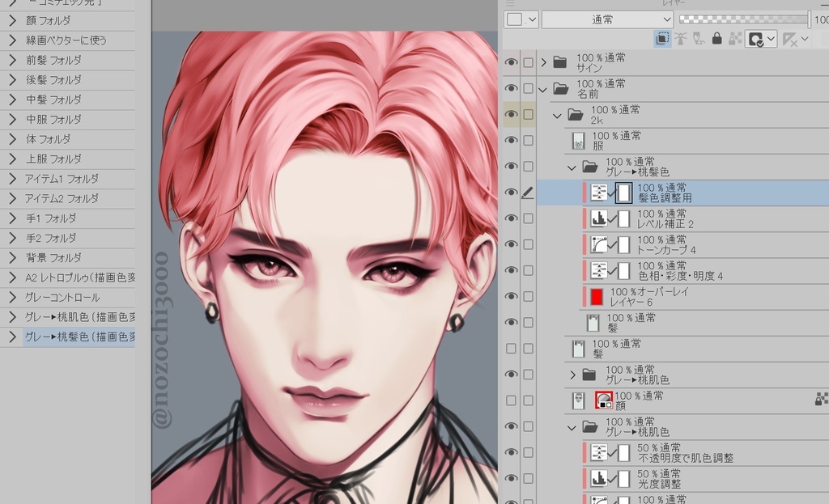This screenshot has height=504, width=829.
Task: Tick the selection checkbox for サイン folder
Action: click(x=528, y=62)
